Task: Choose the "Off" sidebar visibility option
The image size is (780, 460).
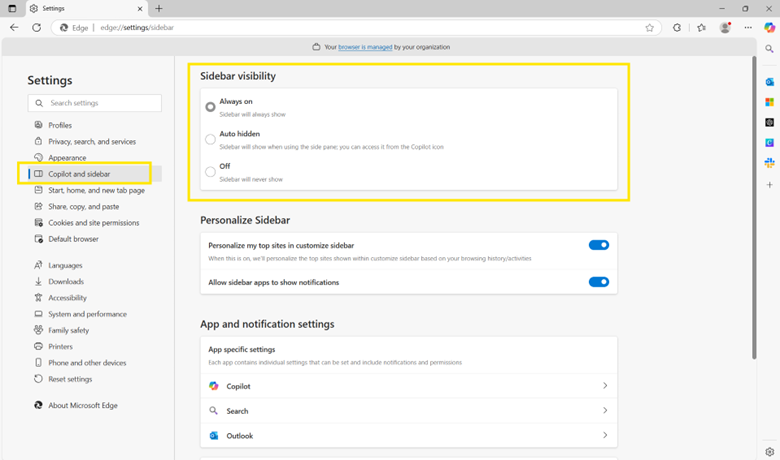Action: [x=210, y=171]
